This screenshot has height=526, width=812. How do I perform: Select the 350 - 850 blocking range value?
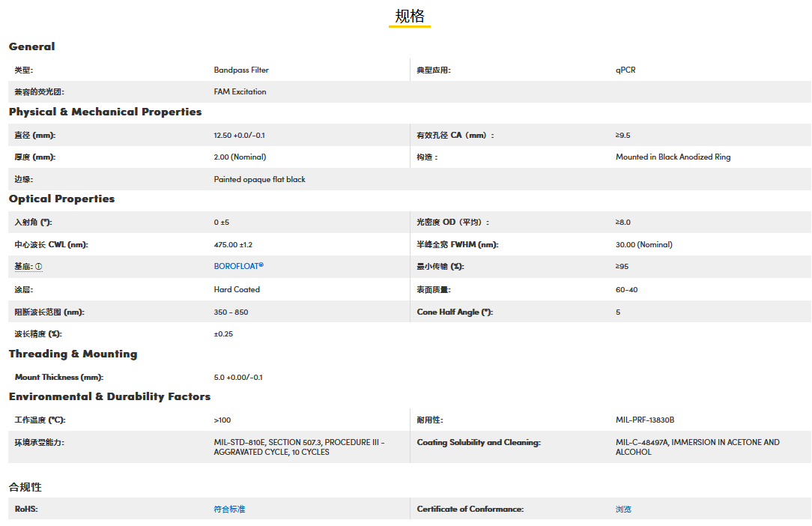click(231, 312)
